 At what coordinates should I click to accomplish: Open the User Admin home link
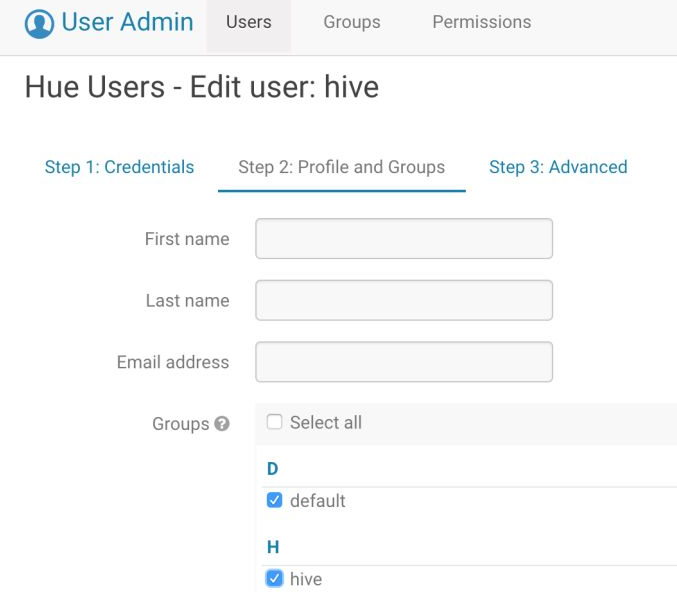pos(109,22)
